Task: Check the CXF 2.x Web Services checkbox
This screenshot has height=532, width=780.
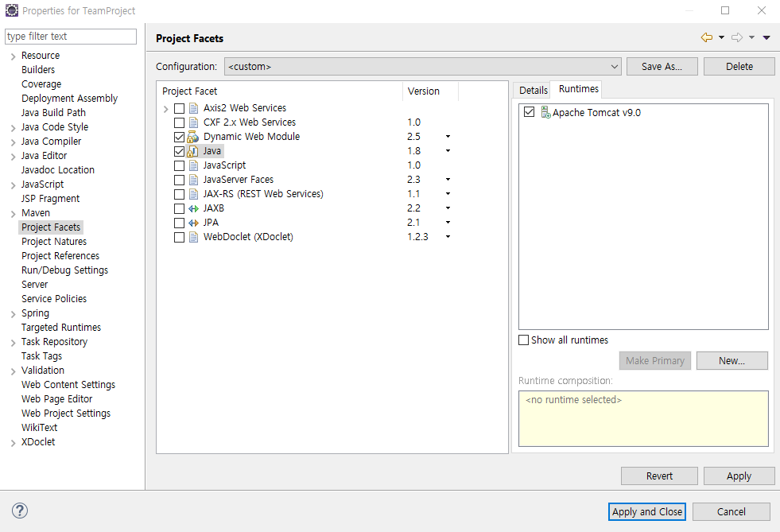Action: click(179, 122)
